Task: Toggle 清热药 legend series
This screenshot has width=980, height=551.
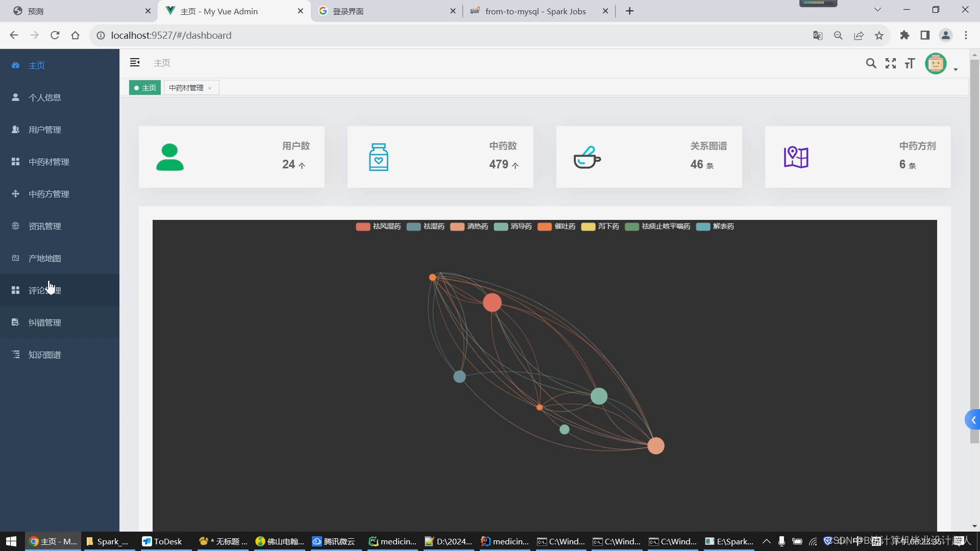Action: point(469,227)
